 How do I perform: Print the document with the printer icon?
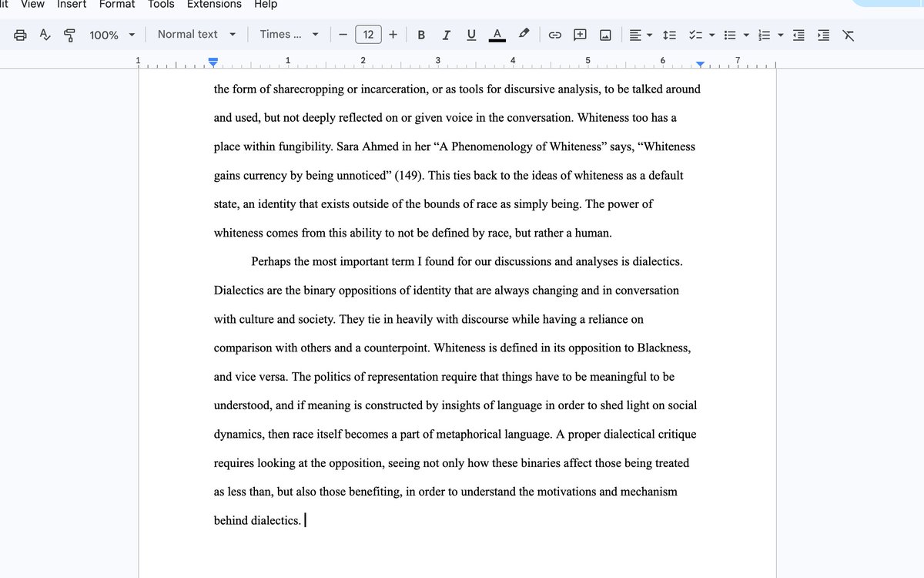[x=21, y=35]
